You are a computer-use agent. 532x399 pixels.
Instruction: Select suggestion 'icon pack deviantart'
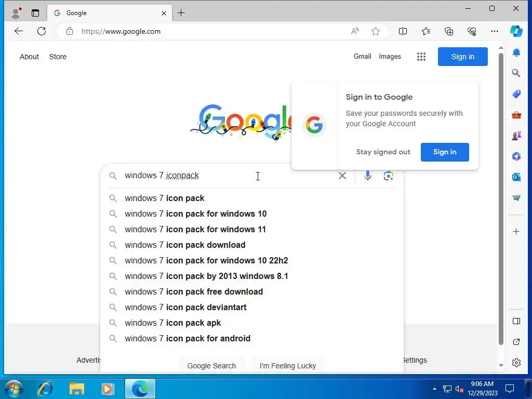[x=252, y=308]
